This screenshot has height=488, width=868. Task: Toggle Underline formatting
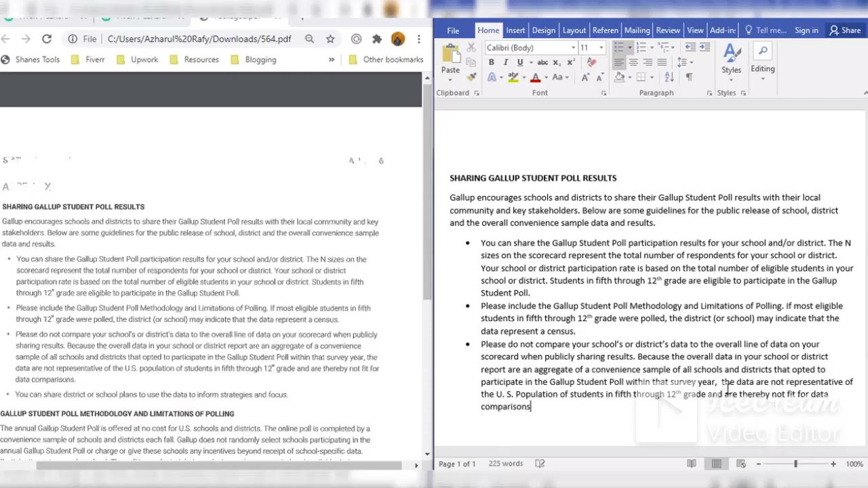(520, 62)
